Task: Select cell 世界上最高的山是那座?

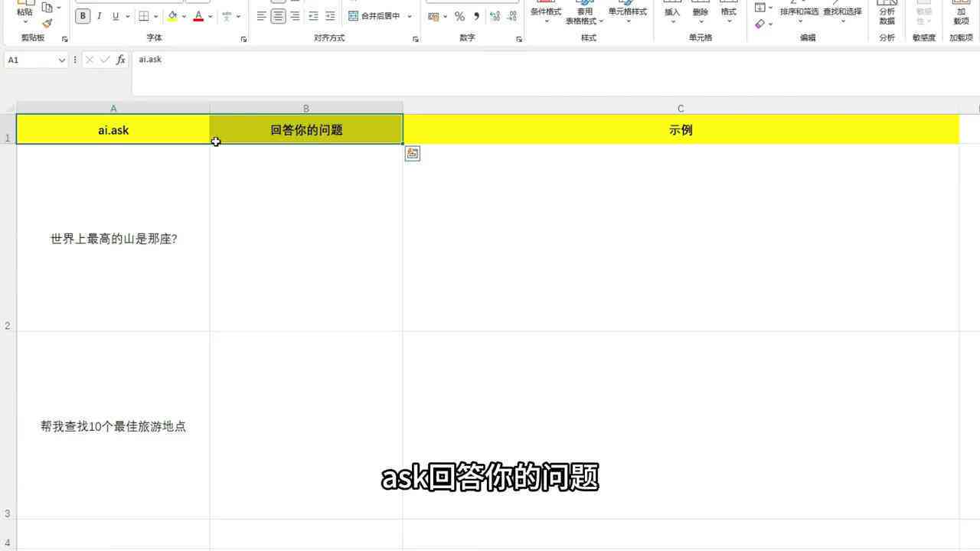Action: 113,238
